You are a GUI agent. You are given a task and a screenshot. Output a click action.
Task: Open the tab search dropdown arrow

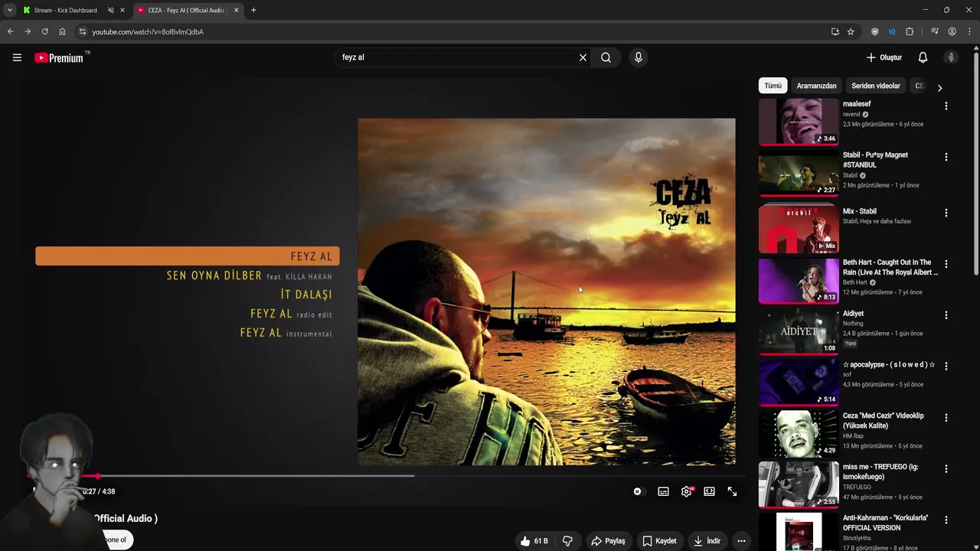point(9,10)
